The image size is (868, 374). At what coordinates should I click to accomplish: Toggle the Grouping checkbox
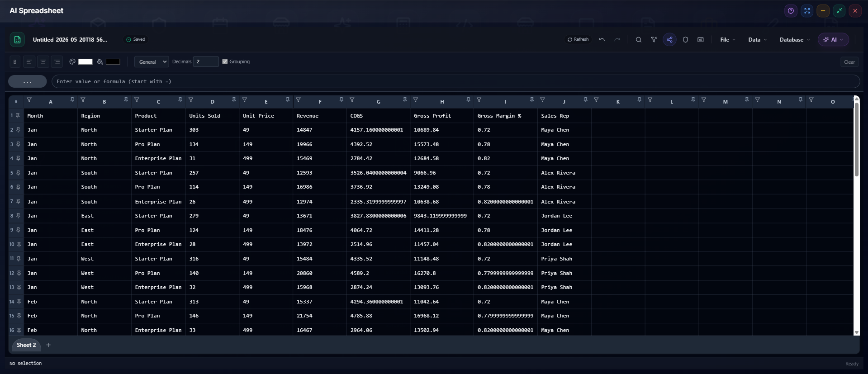[225, 62]
